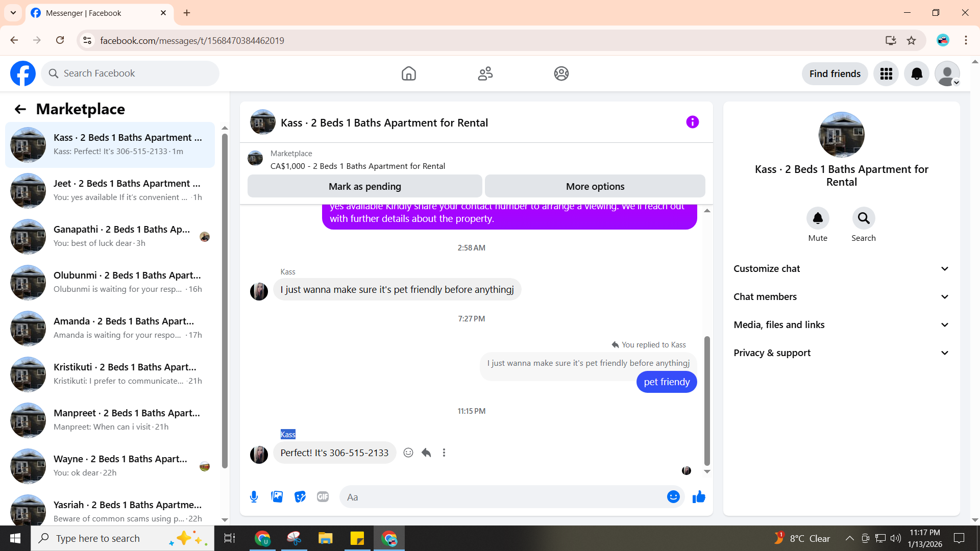Viewport: 980px width, 551px height.
Task: Open the sticker picker icon
Action: (300, 497)
